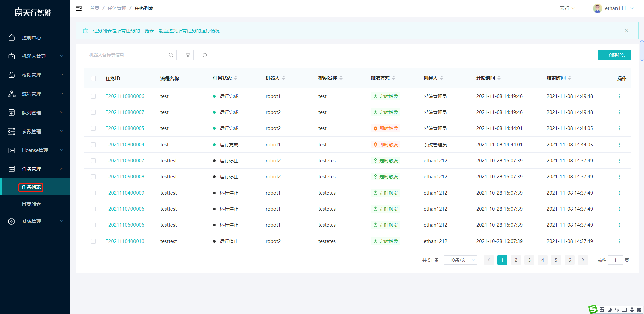Open actions menu for task T2021110800006
This screenshot has height=314, width=644.
pos(620,96)
